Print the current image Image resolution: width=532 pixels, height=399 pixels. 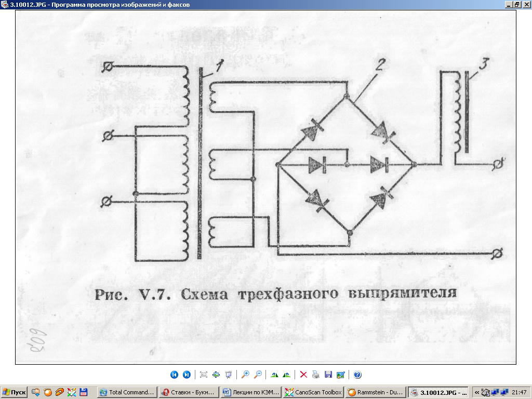(315, 375)
